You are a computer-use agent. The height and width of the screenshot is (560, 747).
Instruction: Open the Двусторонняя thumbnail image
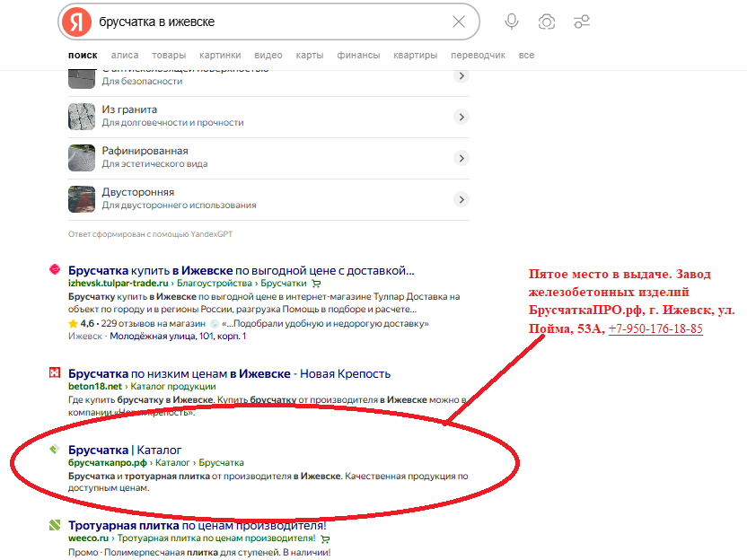click(82, 199)
